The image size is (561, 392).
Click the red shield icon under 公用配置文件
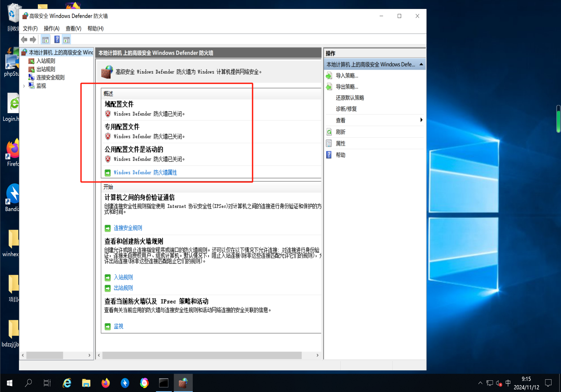107,159
